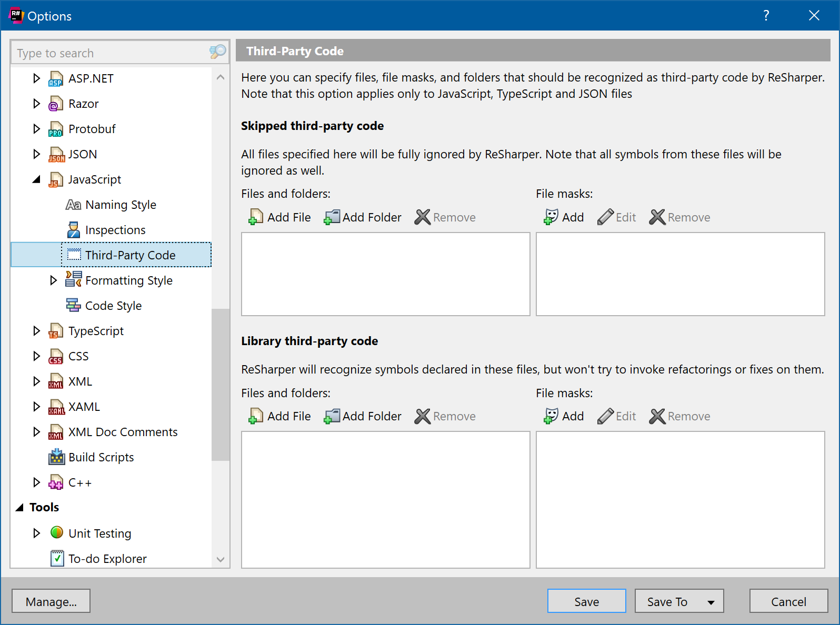Click the XAML icon in tree
This screenshot has width=840, height=625.
[x=56, y=407]
